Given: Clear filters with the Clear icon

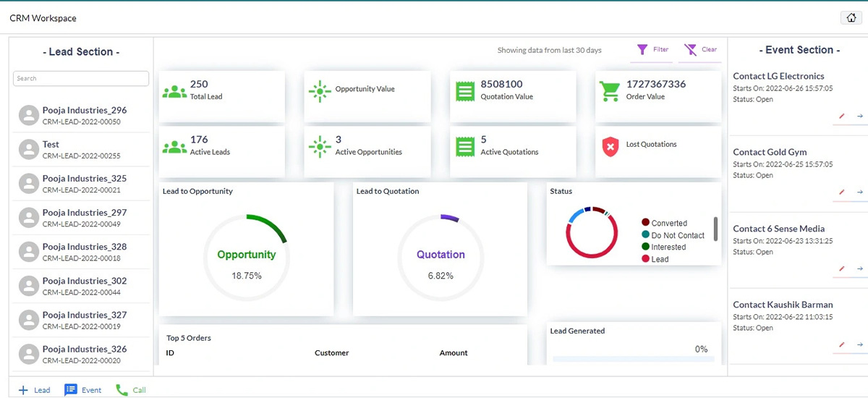Looking at the screenshot, I should [x=700, y=50].
